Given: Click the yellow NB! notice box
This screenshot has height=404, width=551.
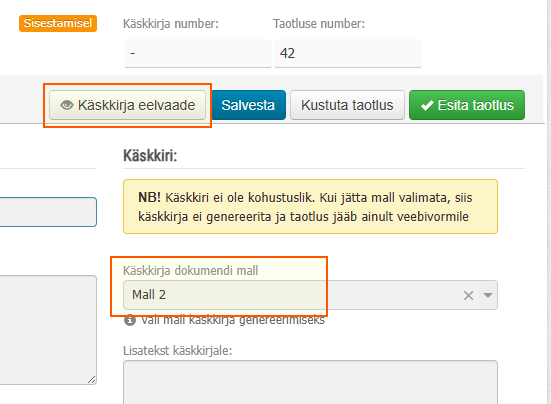Looking at the screenshot, I should click(x=310, y=207).
